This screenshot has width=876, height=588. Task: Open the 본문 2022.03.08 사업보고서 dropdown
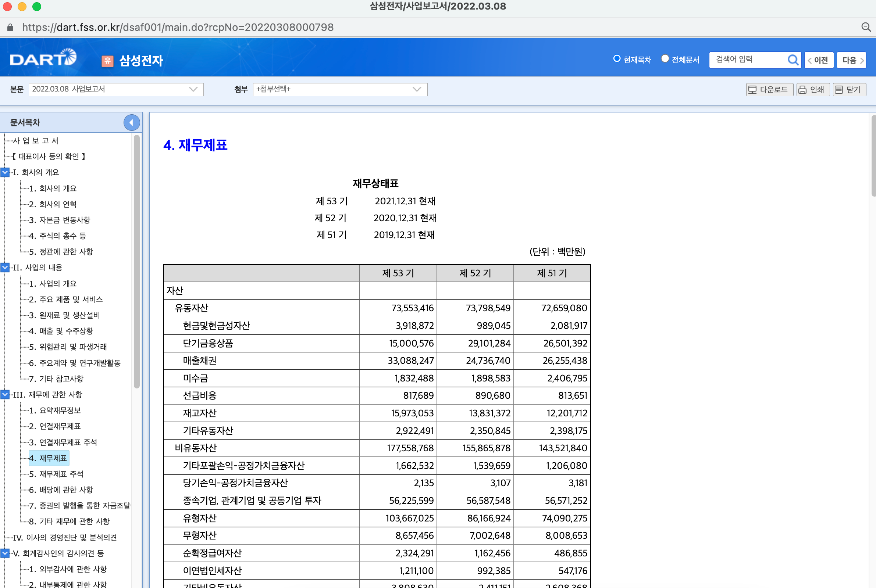coord(116,89)
